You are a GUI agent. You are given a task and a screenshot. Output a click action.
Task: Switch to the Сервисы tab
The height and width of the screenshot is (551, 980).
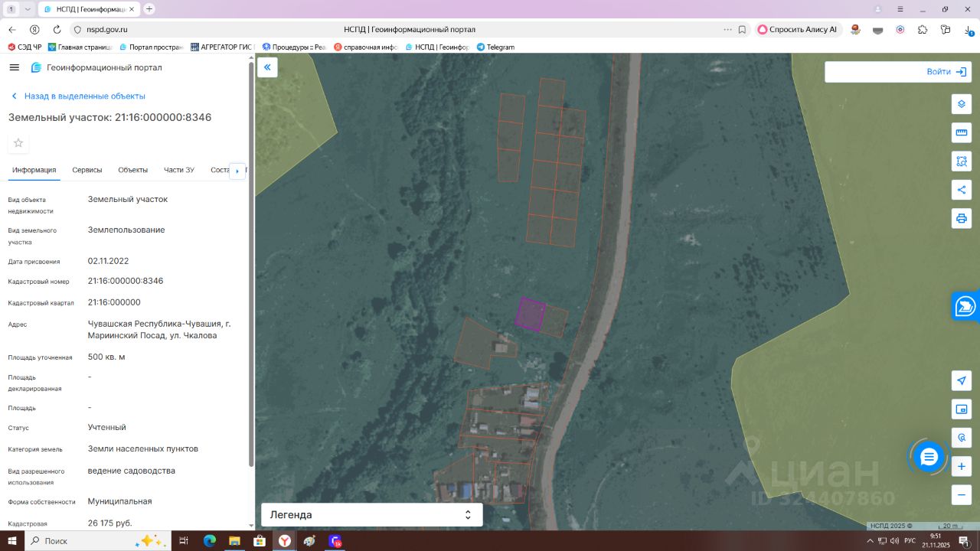[87, 170]
